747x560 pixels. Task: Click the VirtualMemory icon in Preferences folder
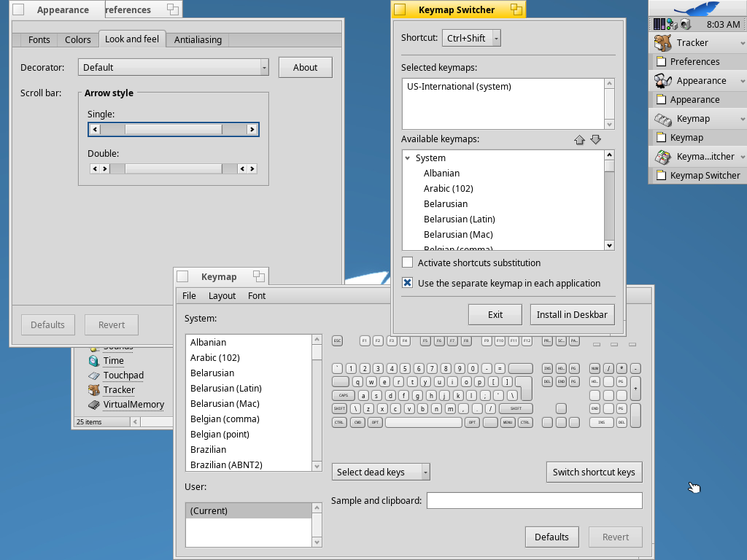click(x=94, y=405)
